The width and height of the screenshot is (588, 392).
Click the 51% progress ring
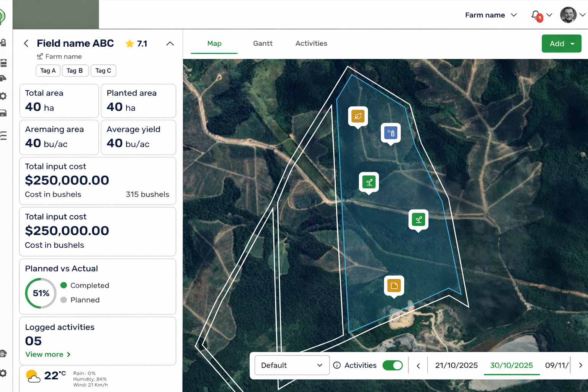pos(41,293)
